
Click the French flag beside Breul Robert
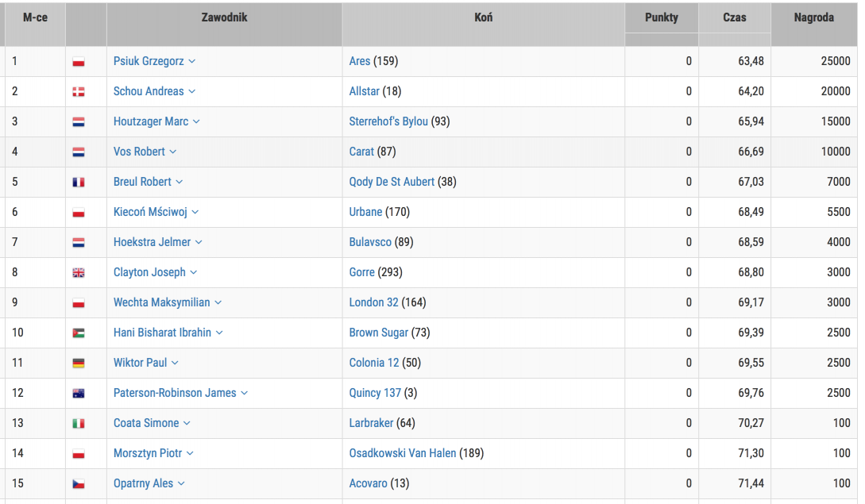(x=79, y=183)
